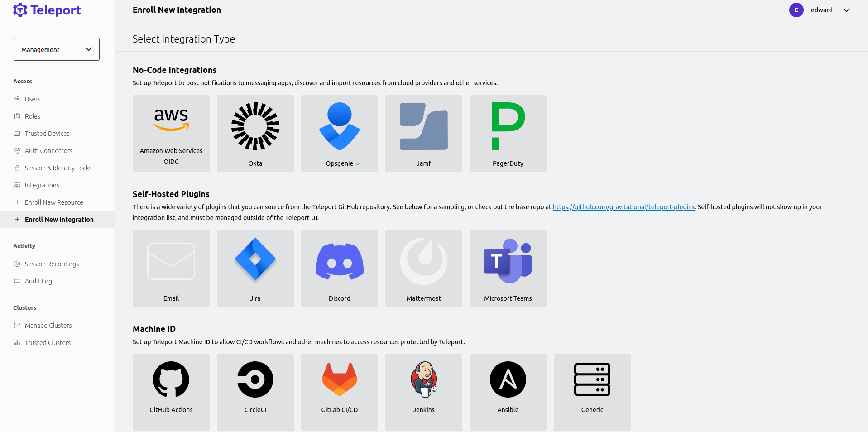Select the already-enrolled Opsgenie integration
The image size is (868, 432).
[x=339, y=133]
